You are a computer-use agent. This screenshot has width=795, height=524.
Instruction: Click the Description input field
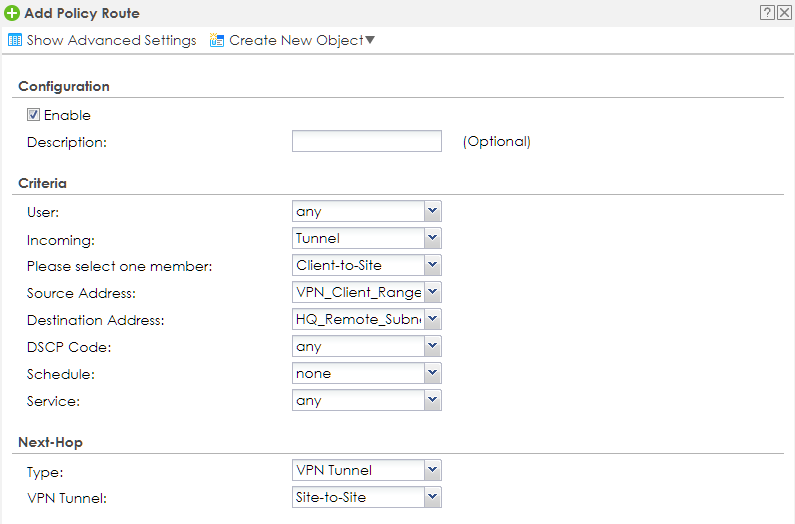[366, 142]
